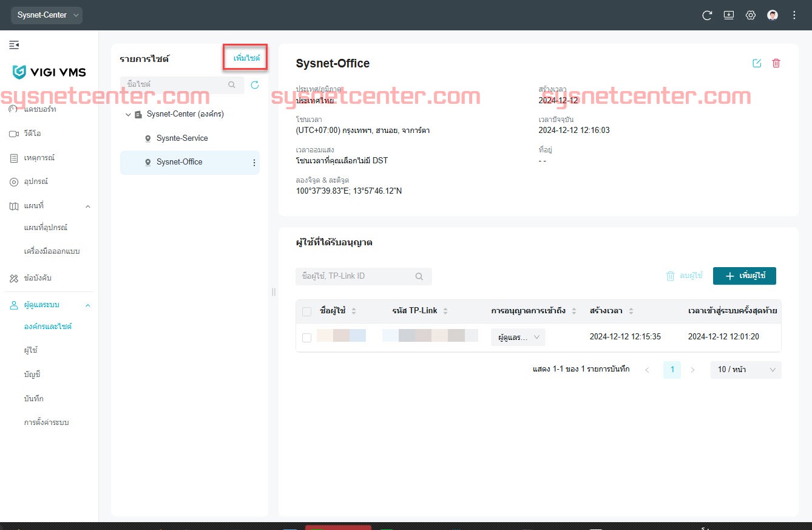Viewport: 812px width, 530px height.
Task: Click the 2024-12-12 12:01:20 cell
Action: [723, 337]
